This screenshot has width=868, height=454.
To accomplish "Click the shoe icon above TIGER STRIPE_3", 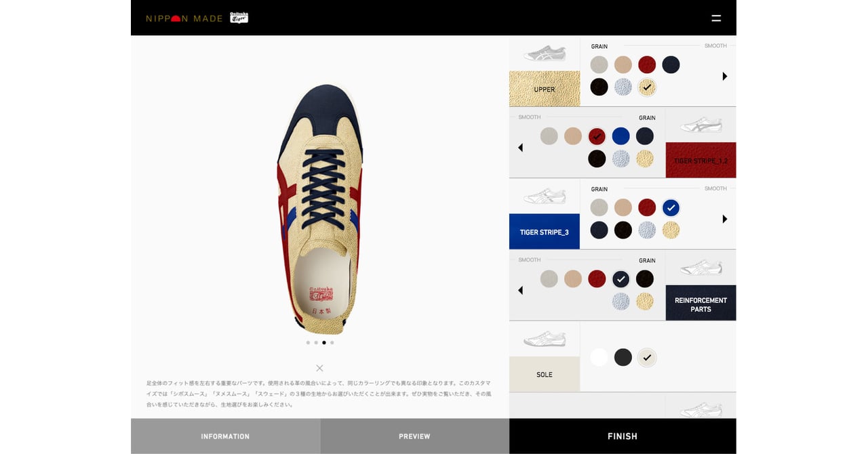I will tap(545, 197).
